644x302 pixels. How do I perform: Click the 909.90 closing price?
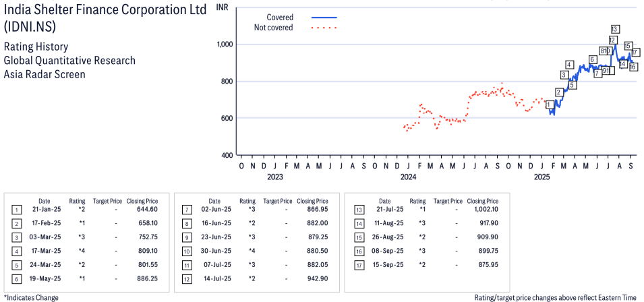click(x=487, y=237)
